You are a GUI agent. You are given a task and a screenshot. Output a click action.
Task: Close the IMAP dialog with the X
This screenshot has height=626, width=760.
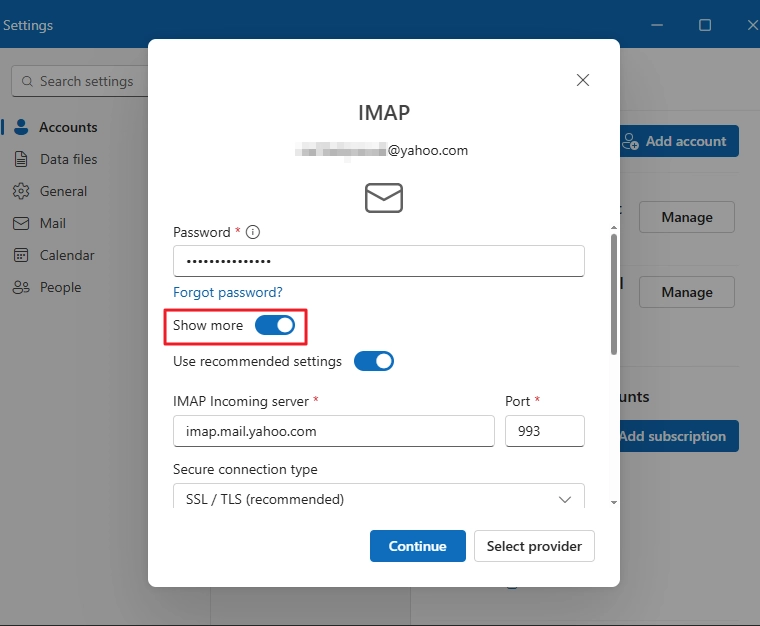click(x=583, y=80)
